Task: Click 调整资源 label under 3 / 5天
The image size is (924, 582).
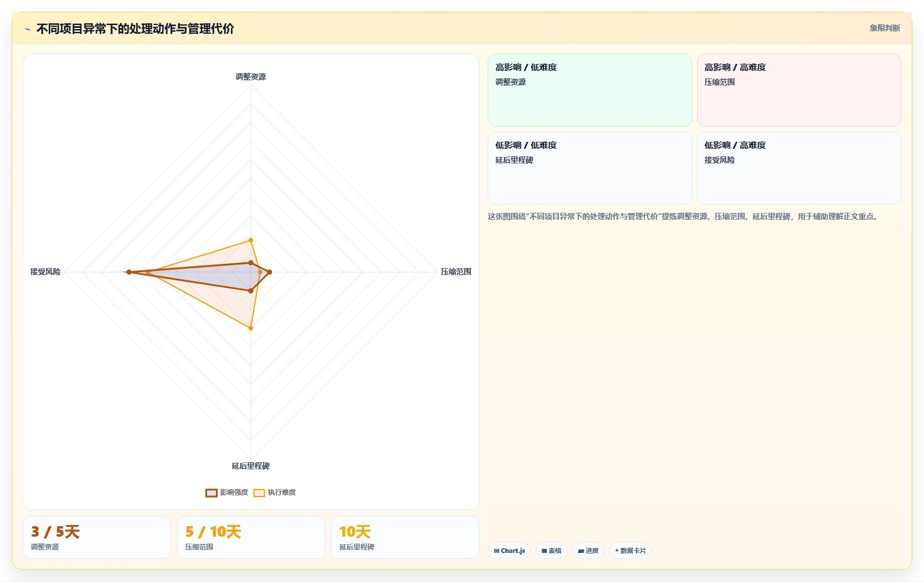Action: 45,547
